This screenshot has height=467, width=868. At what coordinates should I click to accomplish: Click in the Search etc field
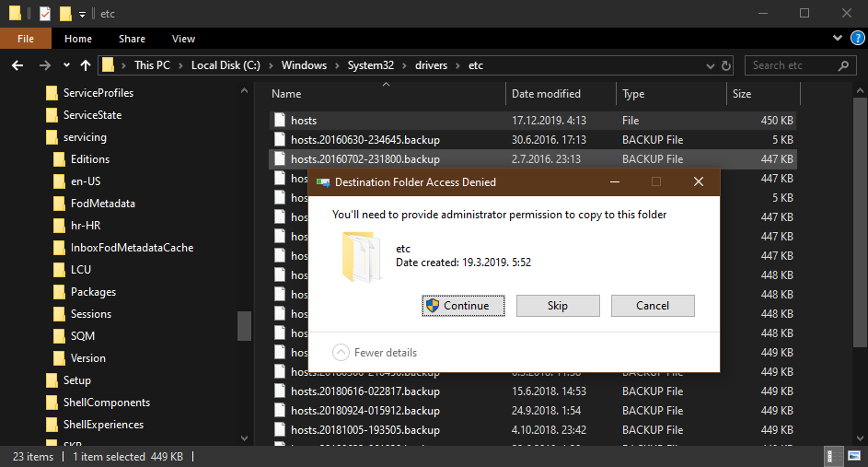point(792,65)
